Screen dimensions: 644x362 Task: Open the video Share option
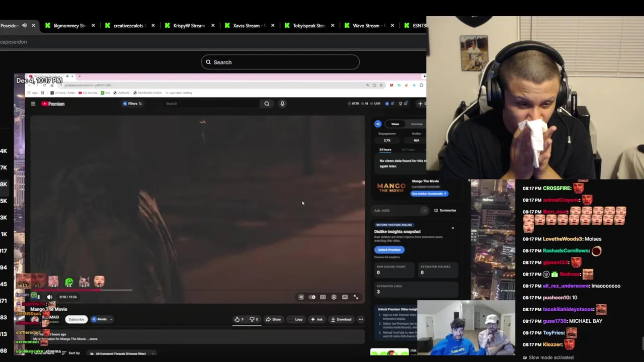tap(273, 319)
